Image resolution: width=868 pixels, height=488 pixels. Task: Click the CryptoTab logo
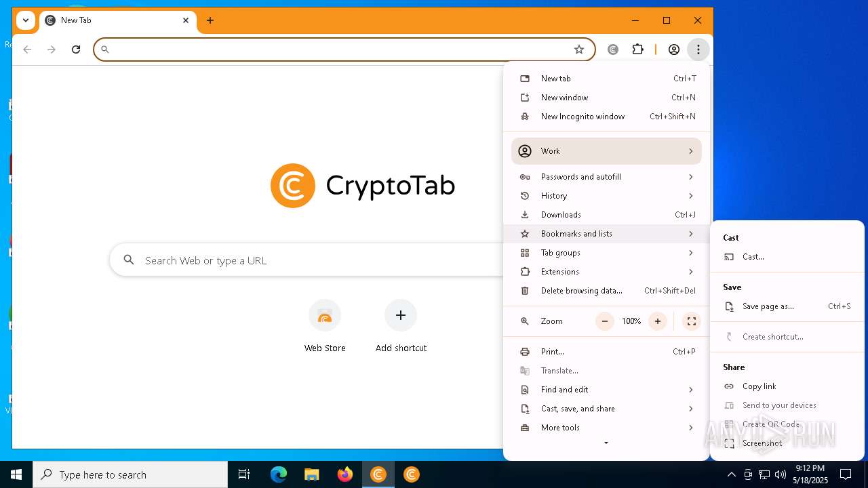point(362,186)
